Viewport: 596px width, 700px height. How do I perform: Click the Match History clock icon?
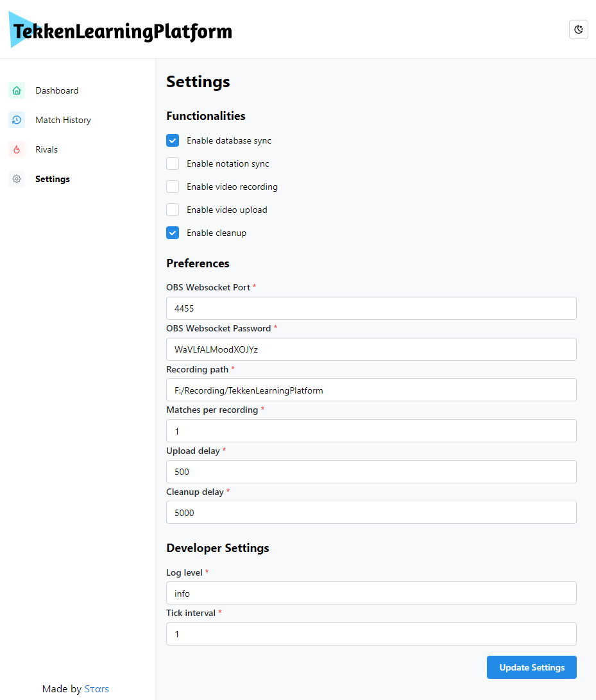[x=17, y=120]
